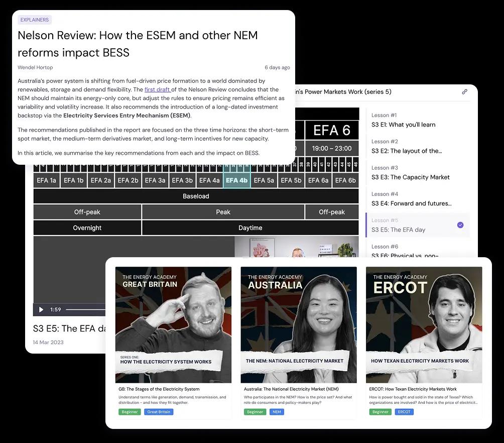Click the Beginner badge on the GB course
504x443 pixels.
[130, 411]
